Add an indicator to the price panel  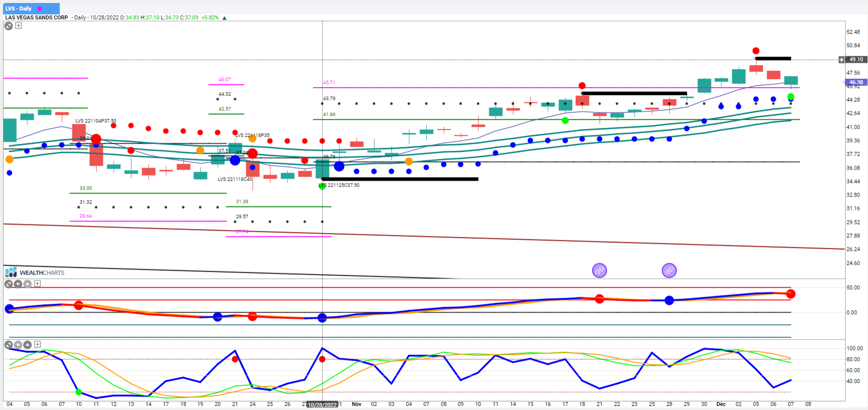tap(18, 25)
